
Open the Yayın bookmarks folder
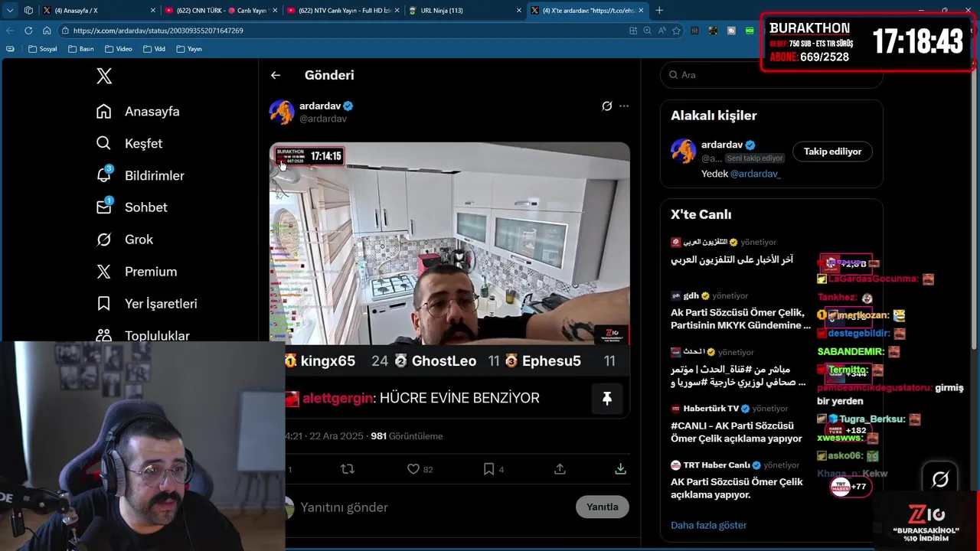tap(189, 49)
